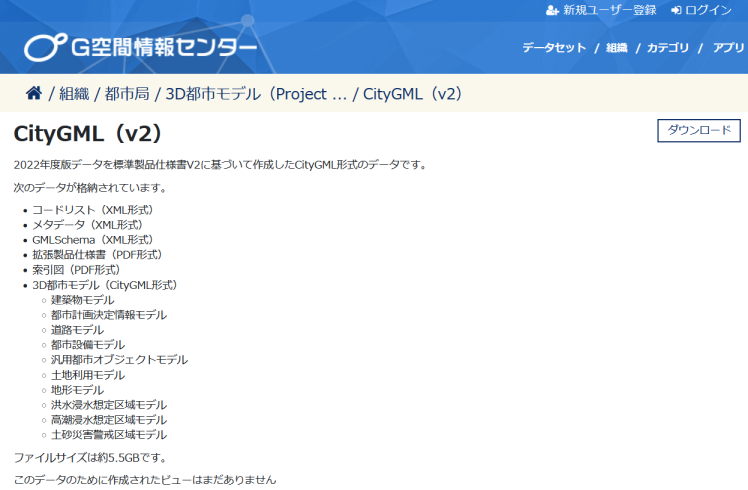Click the G空間情報センター logo
Image resolution: width=748 pixels, height=490 pixels.
[x=141, y=47]
